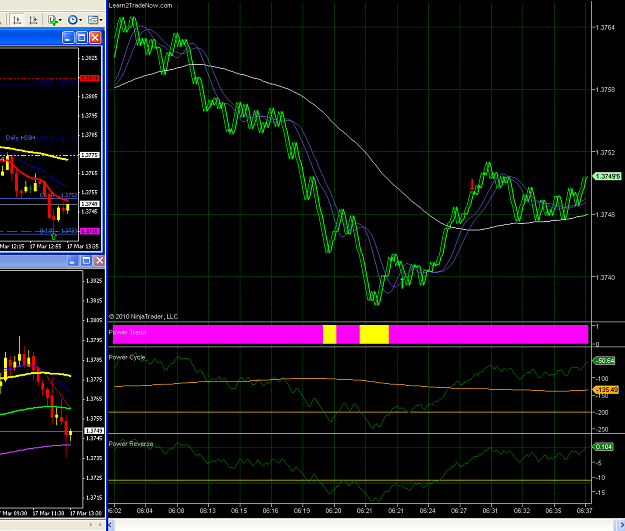Close the lower left chart window
The width and height of the screenshot is (625, 531).
[99, 261]
